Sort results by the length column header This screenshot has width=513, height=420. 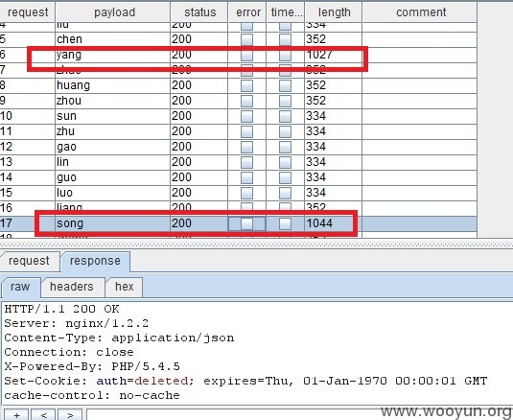tap(334, 12)
